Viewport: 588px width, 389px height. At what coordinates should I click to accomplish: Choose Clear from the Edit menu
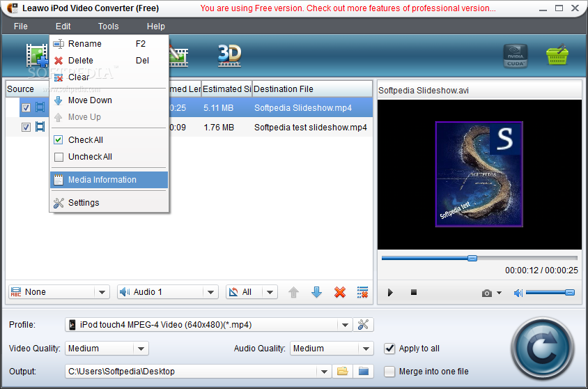point(109,77)
